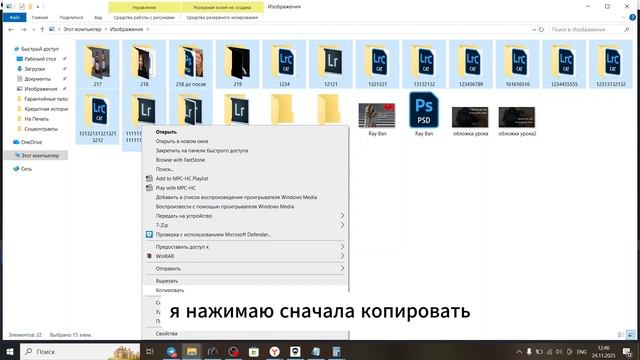This screenshot has width=640, height=360.
Task: Select catalog folder 123456789
Action: 471,64
